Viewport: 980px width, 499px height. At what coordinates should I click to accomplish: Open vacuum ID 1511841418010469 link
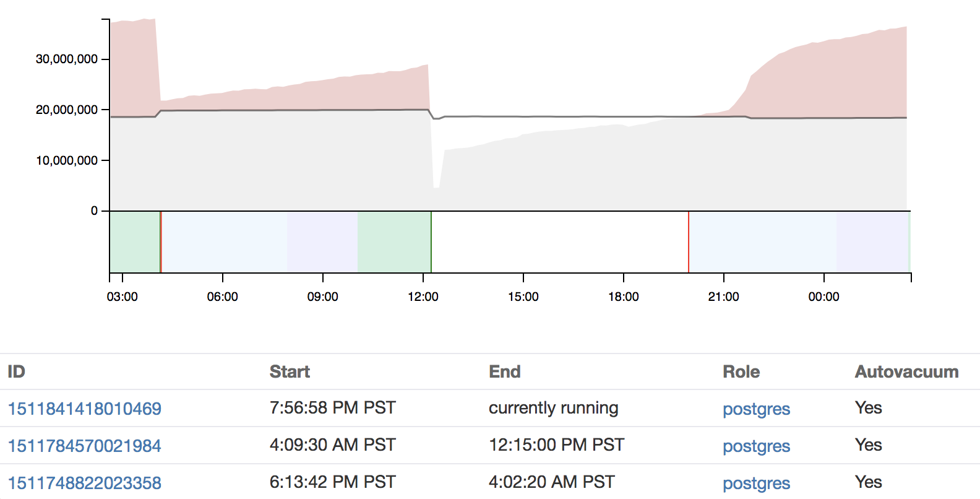coord(84,409)
